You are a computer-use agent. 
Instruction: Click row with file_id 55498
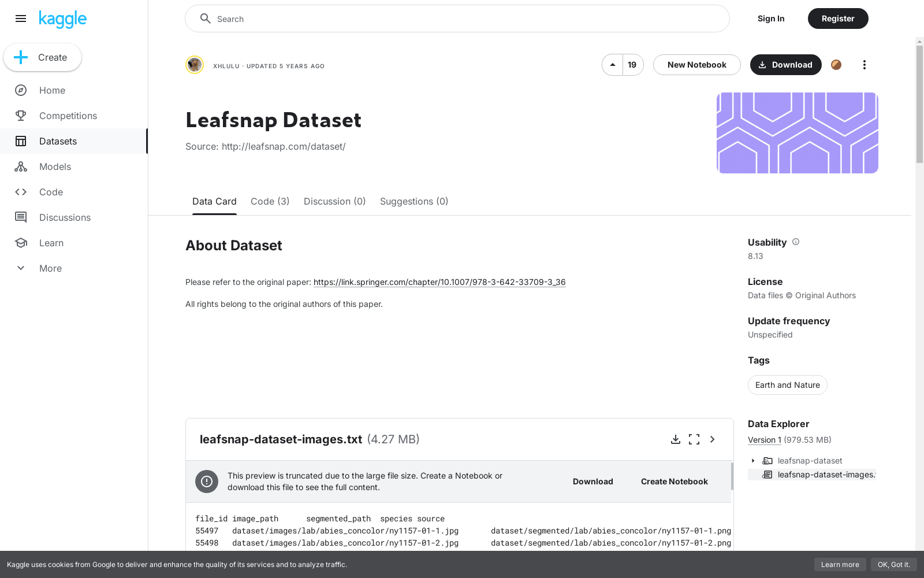pos(463,543)
